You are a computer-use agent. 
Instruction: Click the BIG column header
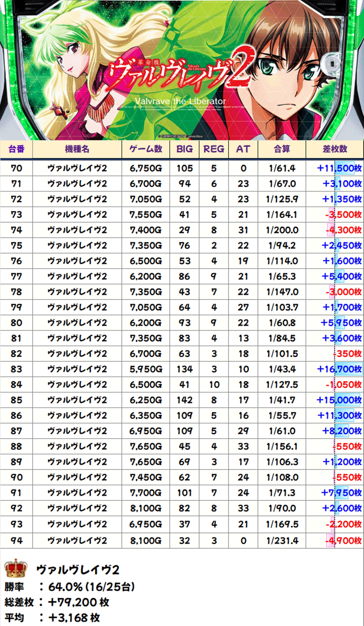tap(185, 149)
